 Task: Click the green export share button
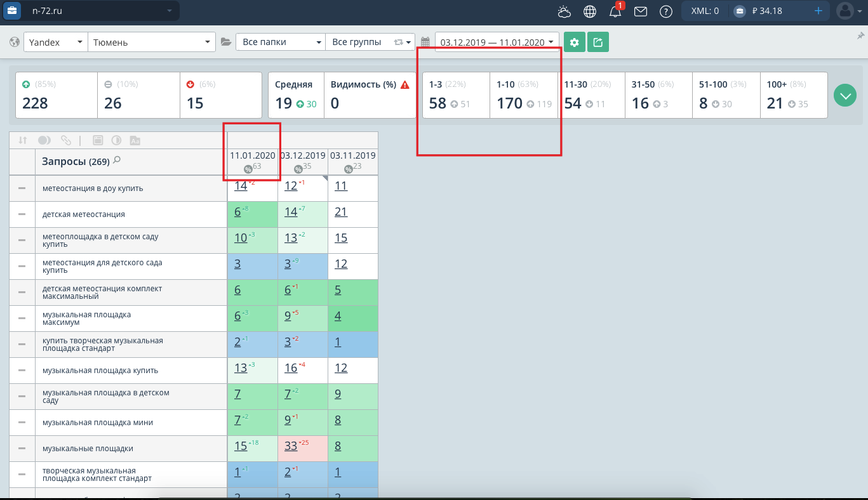click(598, 43)
